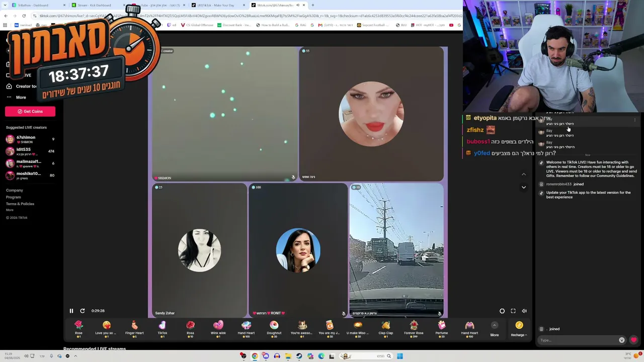Open 67shimon suggested LIVE creator
This screenshot has width=644, height=362.
pyautogui.click(x=30, y=139)
